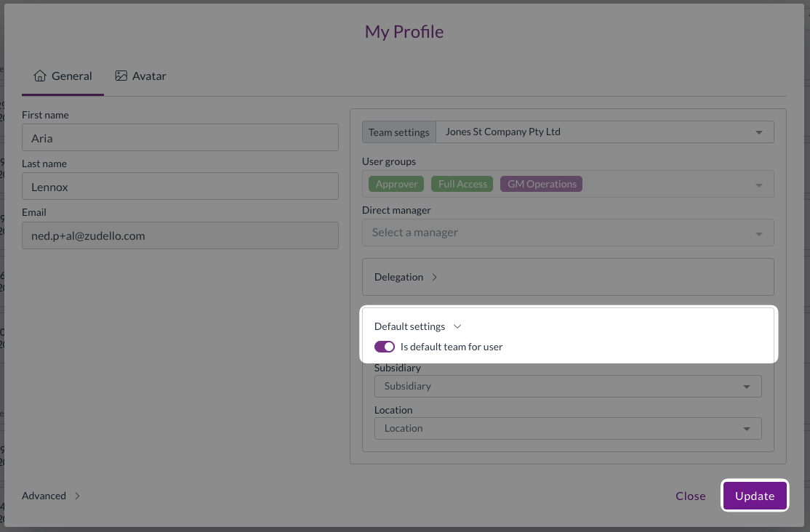Screen dimensions: 810x532
Task: Click the Update button
Action: click(755, 496)
